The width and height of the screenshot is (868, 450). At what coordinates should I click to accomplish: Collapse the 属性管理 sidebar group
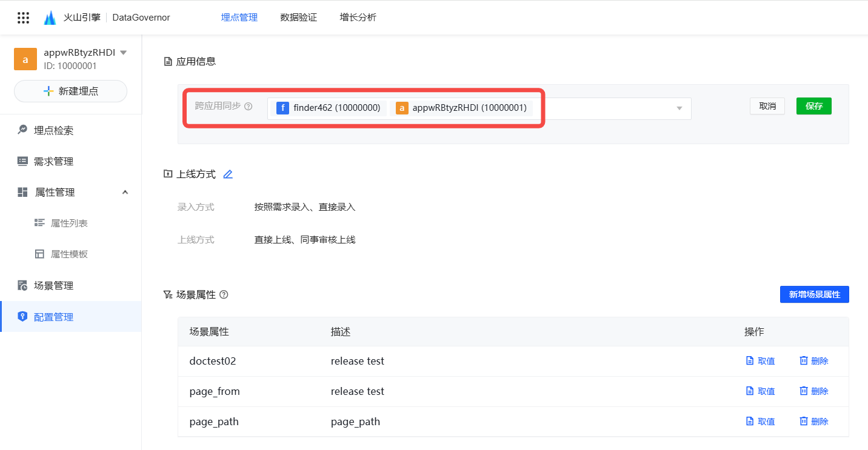click(125, 192)
